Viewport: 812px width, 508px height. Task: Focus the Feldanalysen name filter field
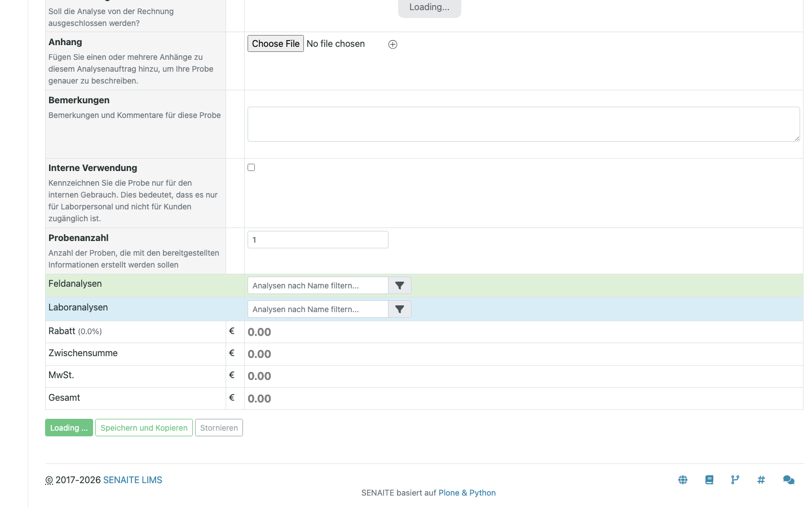317,285
